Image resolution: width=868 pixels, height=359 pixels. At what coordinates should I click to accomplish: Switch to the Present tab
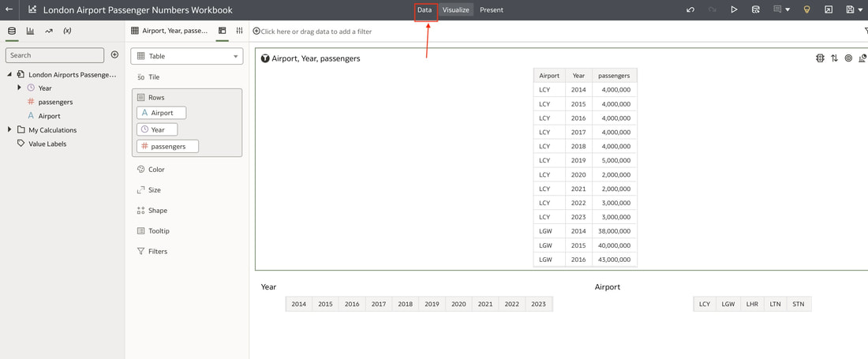(x=492, y=10)
